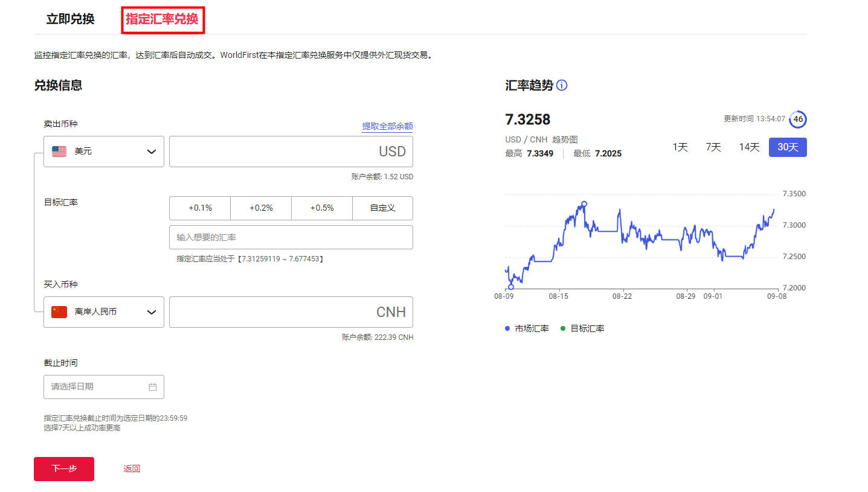The image size is (868, 492).
Task: Switch to the 立即兑换 tab
Action: point(69,19)
